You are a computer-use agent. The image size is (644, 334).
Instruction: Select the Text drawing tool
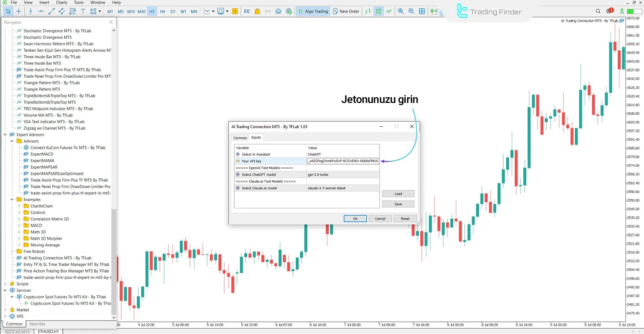click(x=83, y=11)
